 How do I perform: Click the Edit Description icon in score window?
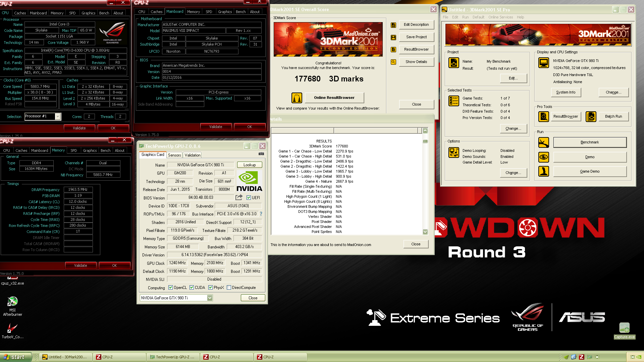point(393,25)
